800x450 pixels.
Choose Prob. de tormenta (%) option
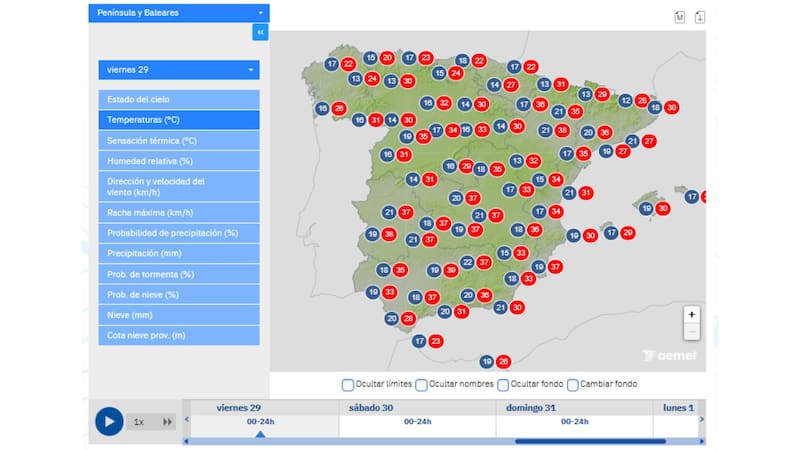tap(179, 274)
